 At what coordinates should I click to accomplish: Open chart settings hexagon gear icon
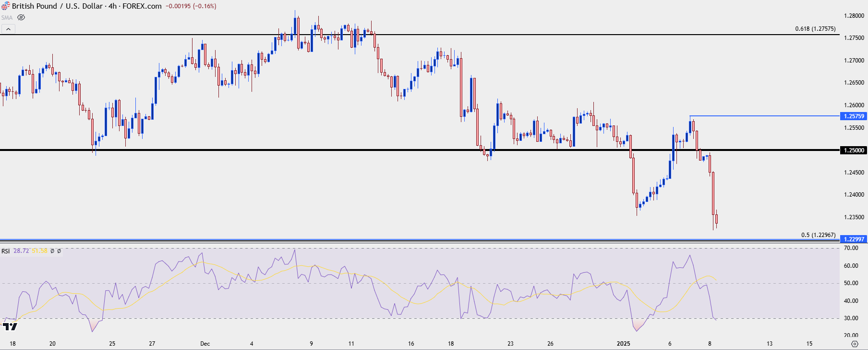tap(854, 344)
